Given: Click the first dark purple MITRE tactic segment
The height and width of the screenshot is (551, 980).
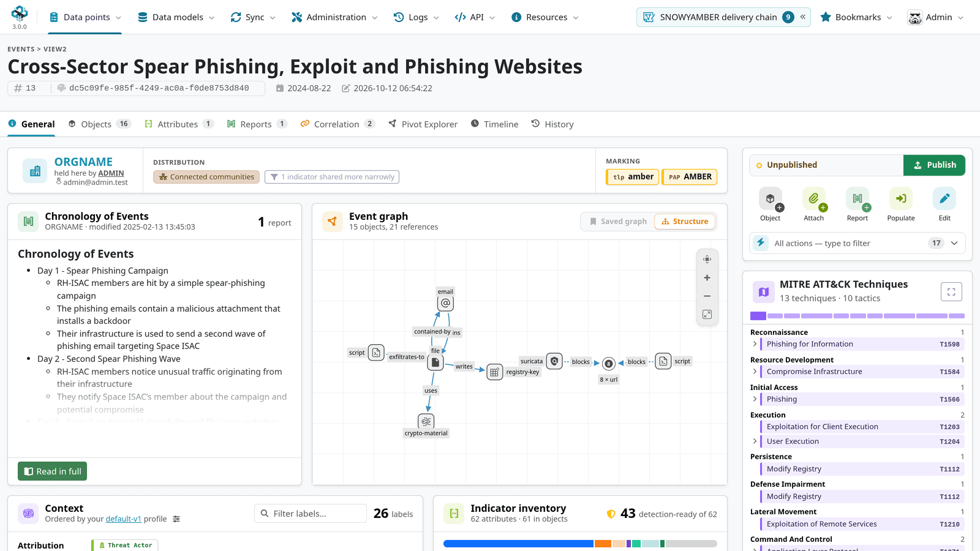Looking at the screenshot, I should point(758,316).
